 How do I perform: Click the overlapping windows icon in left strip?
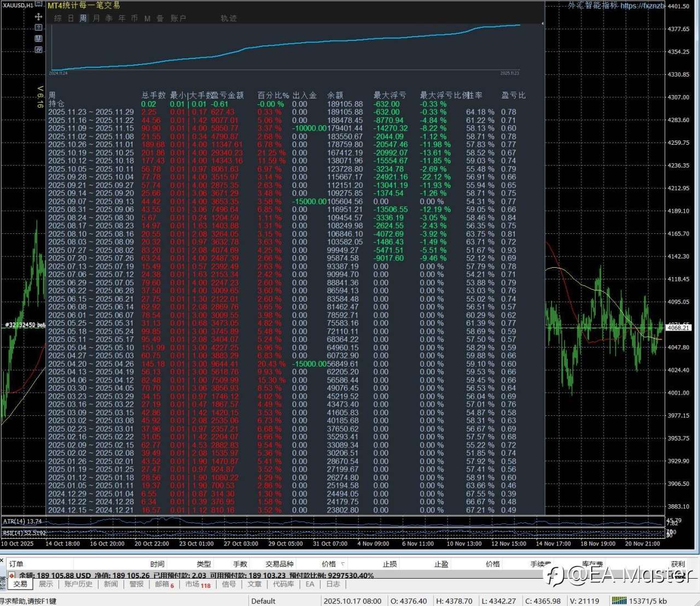[x=38, y=50]
